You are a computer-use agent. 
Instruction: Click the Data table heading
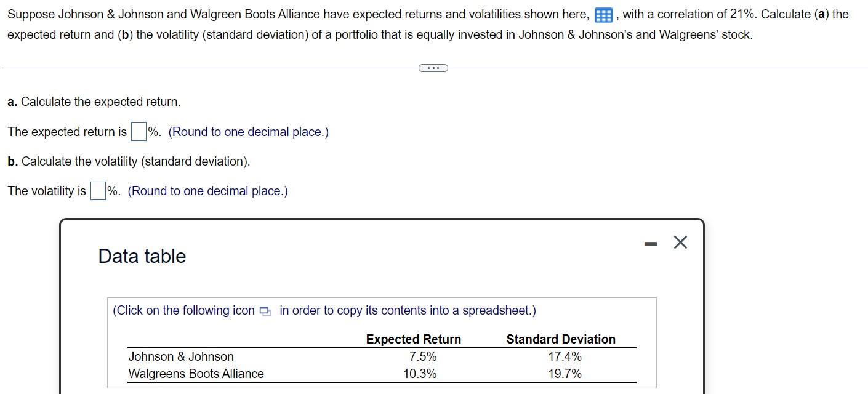coord(141,256)
